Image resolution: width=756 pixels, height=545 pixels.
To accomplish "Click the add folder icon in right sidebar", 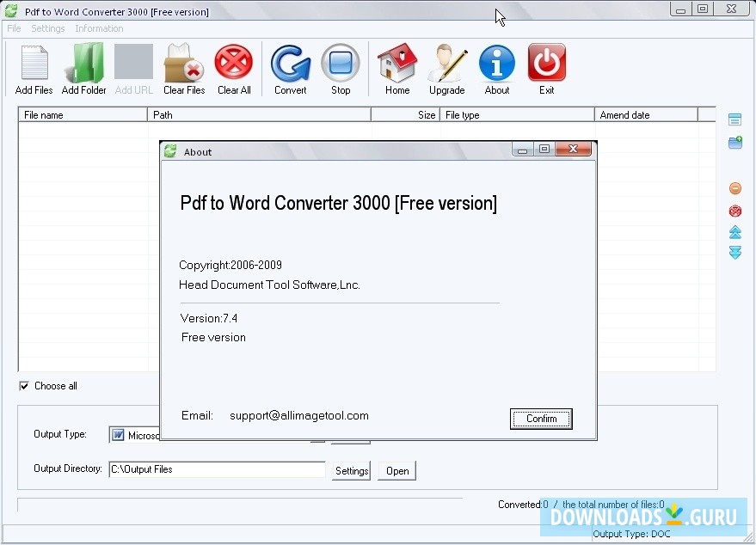I will point(735,142).
